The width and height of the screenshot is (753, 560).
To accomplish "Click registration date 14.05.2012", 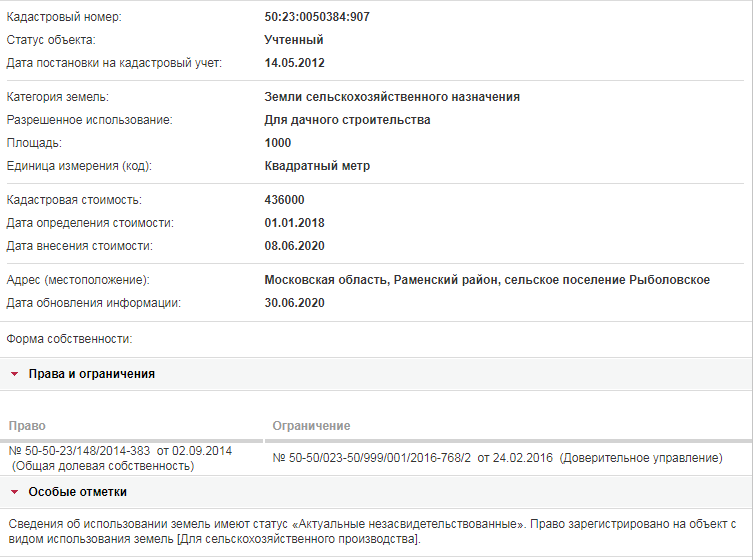I will coord(294,63).
